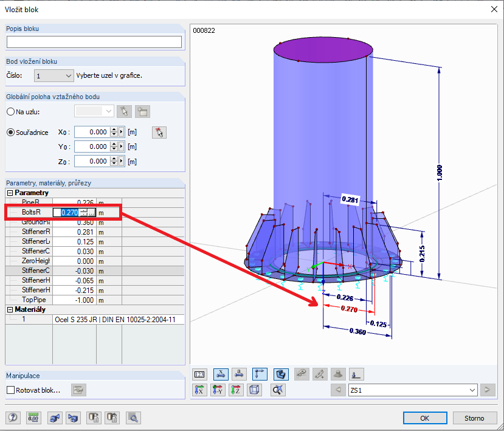Pick coordinates in graphic with cursor icon
The image size is (504, 431).
(x=159, y=133)
